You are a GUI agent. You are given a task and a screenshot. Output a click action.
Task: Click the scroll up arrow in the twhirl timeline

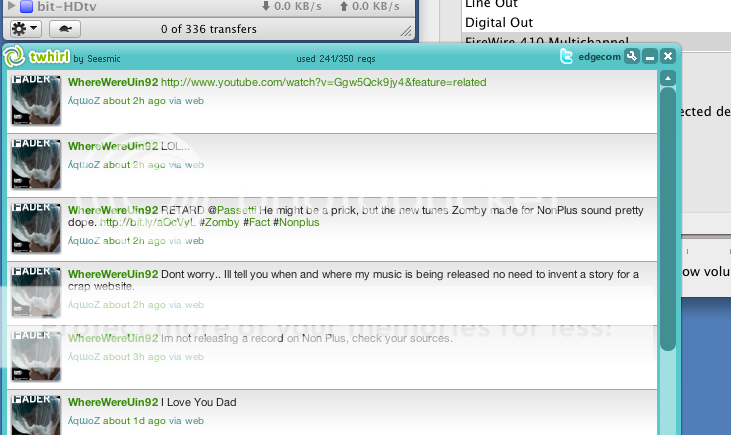click(x=667, y=76)
